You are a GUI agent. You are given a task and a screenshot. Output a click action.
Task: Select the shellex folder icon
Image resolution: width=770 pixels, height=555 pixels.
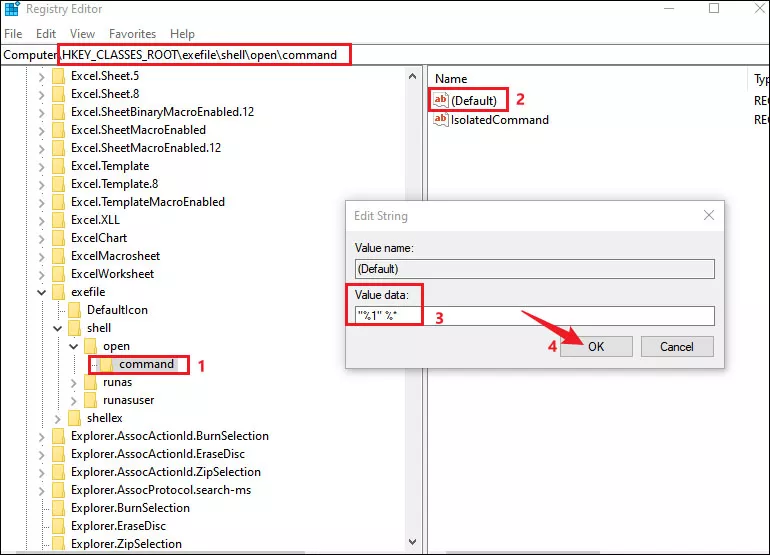point(75,418)
